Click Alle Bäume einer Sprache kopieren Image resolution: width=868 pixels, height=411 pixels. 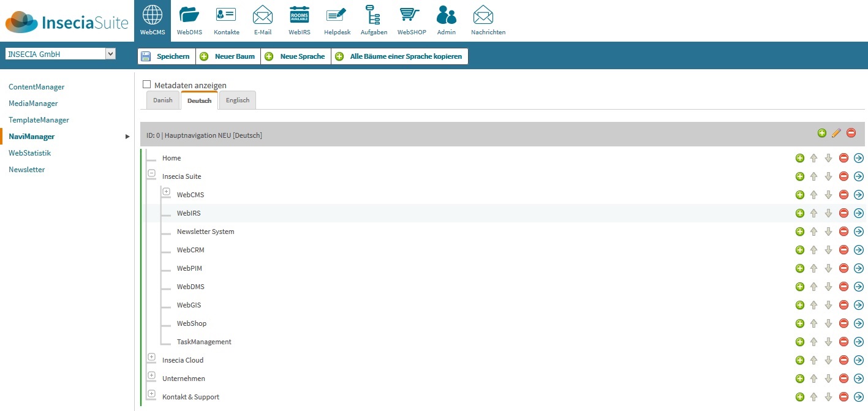tap(399, 56)
